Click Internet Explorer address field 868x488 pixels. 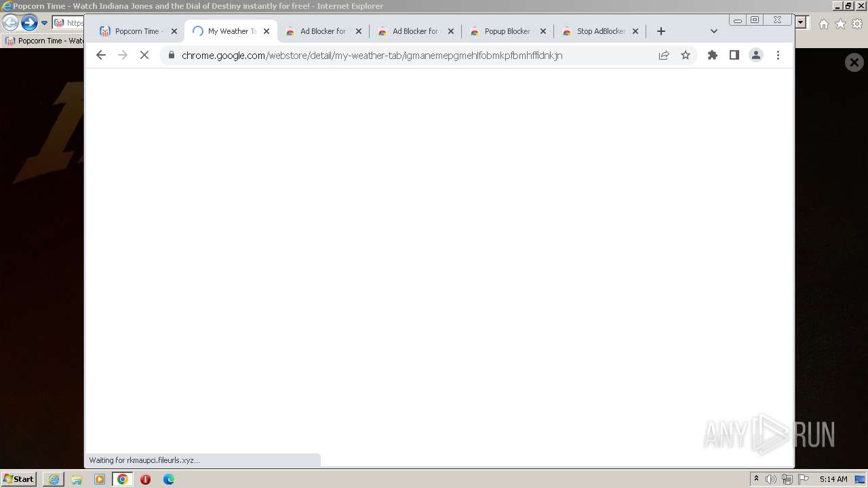[x=68, y=23]
